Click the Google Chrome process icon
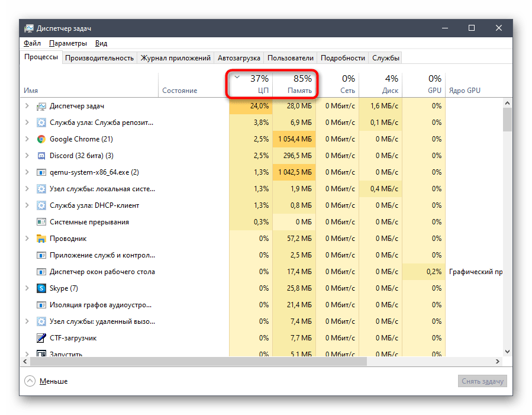 tap(41, 139)
